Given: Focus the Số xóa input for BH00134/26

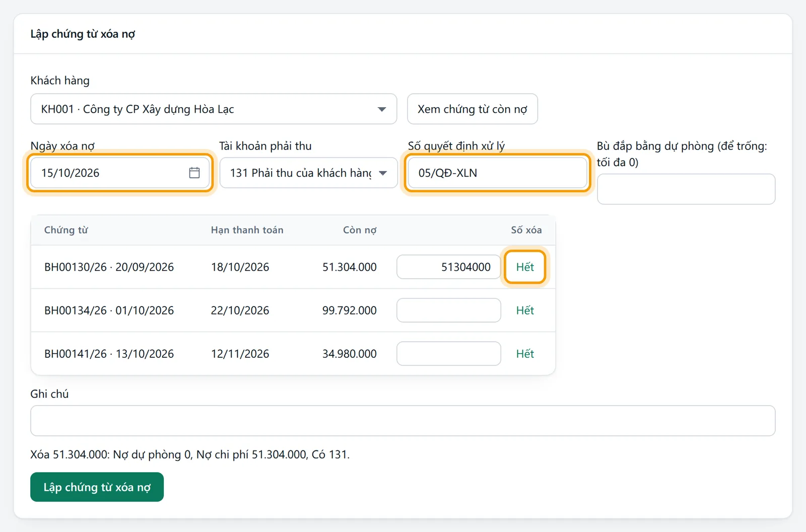Looking at the screenshot, I should pyautogui.click(x=448, y=310).
